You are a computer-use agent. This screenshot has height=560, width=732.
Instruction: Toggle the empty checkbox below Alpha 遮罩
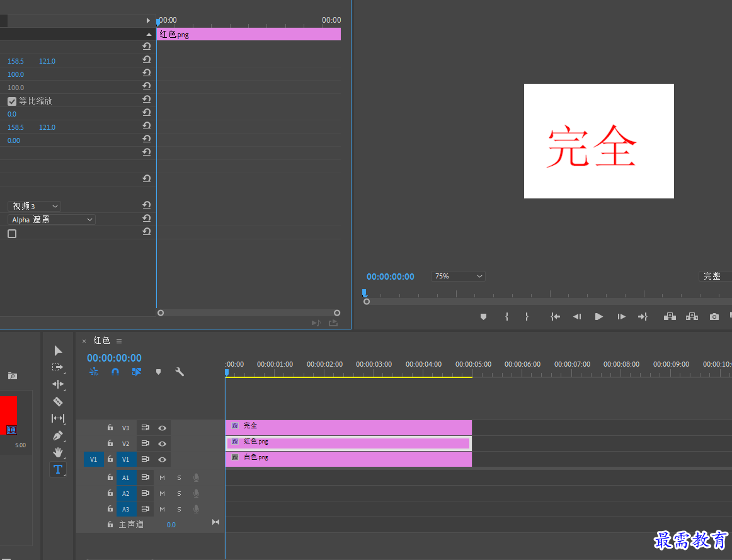point(12,234)
